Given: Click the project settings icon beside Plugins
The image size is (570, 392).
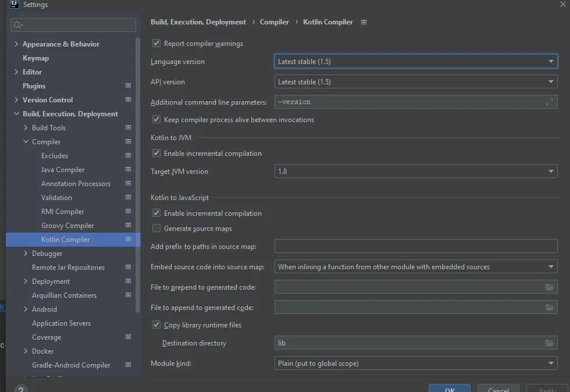Looking at the screenshot, I should (x=128, y=86).
